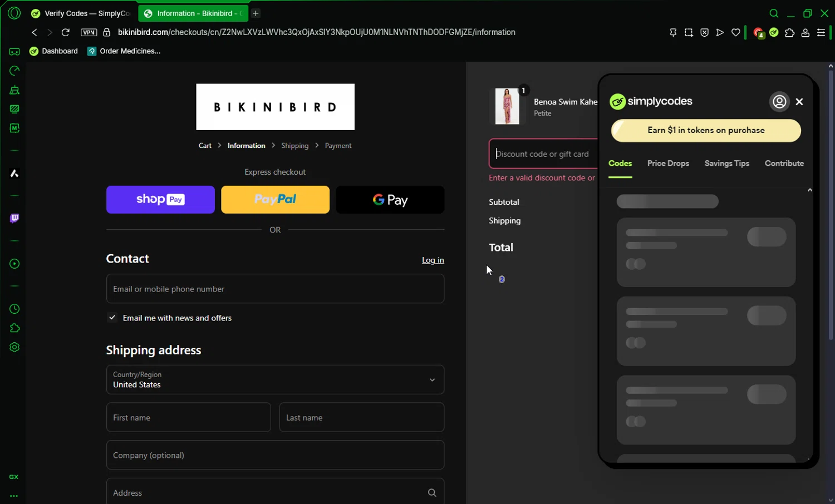This screenshot has height=504, width=835.
Task: Pay with Google Pay button
Action: point(390,200)
